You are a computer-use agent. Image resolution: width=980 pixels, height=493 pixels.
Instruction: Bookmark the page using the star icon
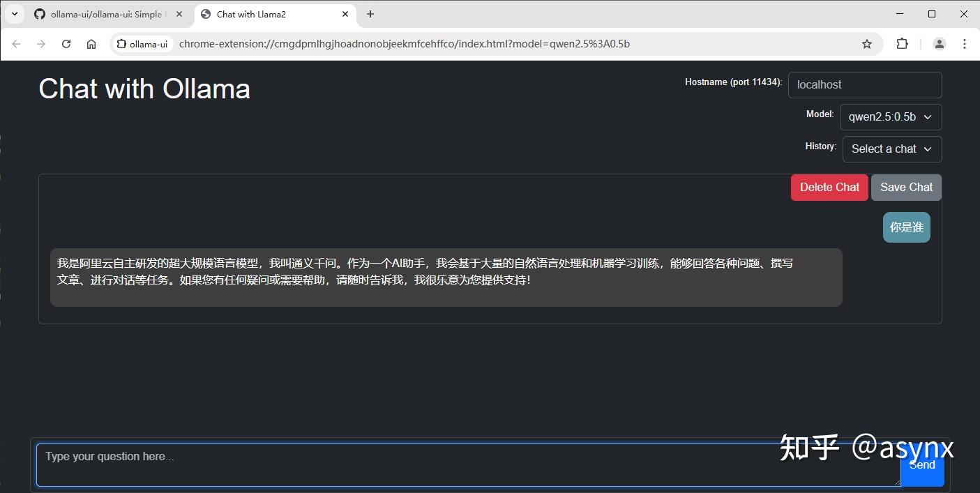point(867,43)
